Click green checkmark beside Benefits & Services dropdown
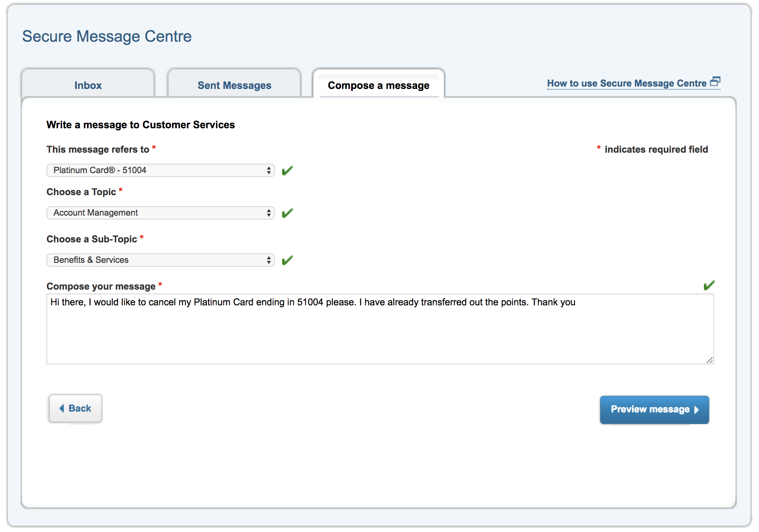This screenshot has height=532, width=759. point(287,260)
